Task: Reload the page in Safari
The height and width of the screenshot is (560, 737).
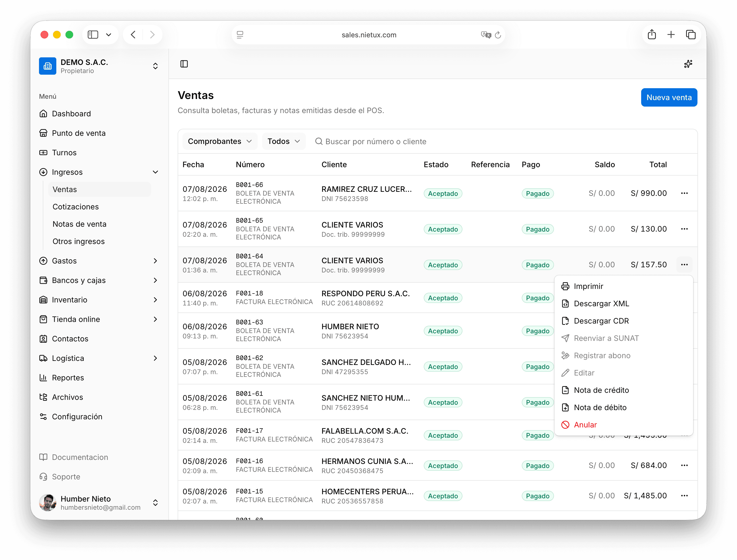Action: (498, 35)
